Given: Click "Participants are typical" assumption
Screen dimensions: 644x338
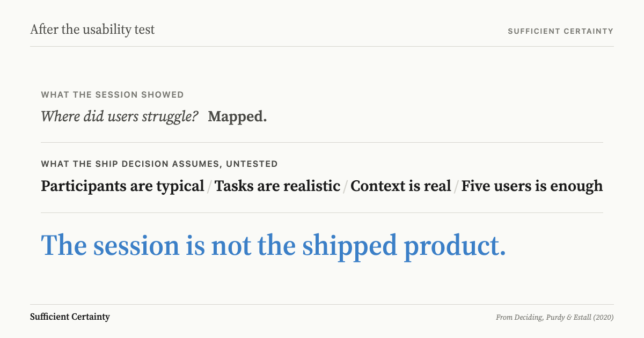Looking at the screenshot, I should (122, 186).
